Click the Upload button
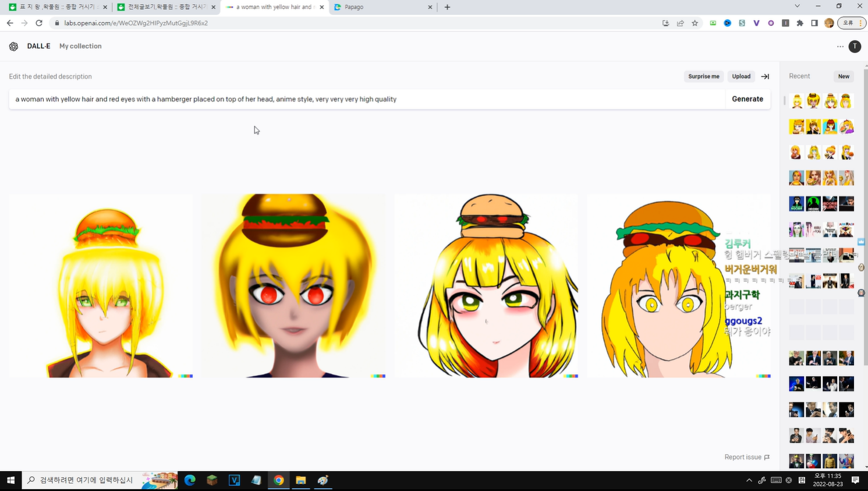 click(741, 76)
